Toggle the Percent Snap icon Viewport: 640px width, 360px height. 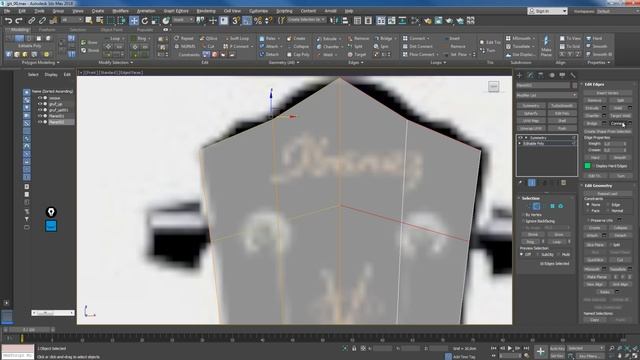(258, 20)
